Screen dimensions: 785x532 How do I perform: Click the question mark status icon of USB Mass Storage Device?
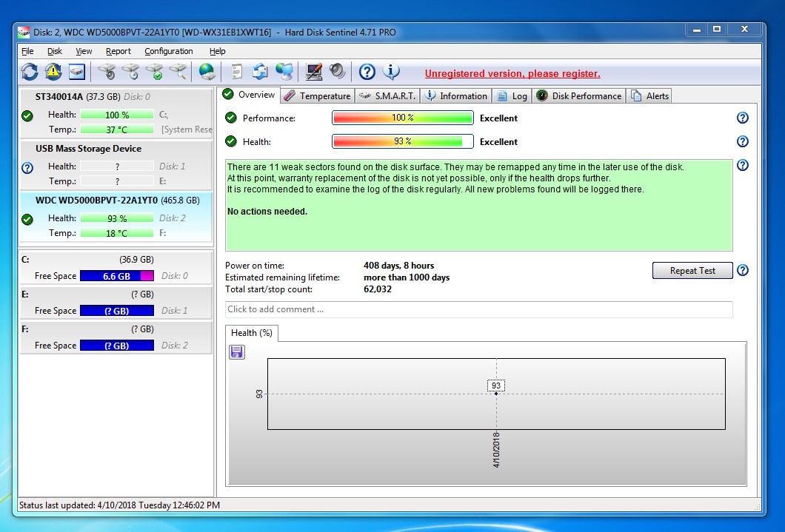[27, 168]
